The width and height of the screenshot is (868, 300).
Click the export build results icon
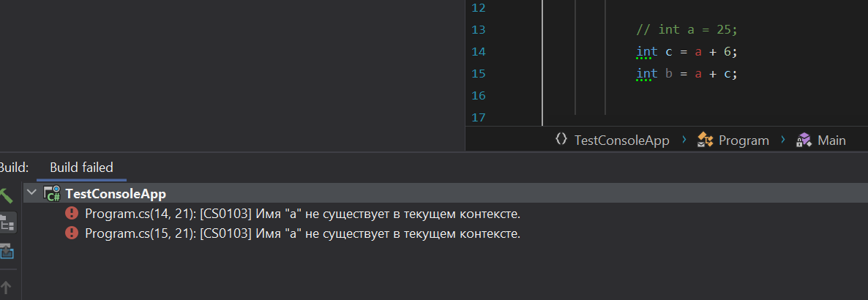coord(7,251)
